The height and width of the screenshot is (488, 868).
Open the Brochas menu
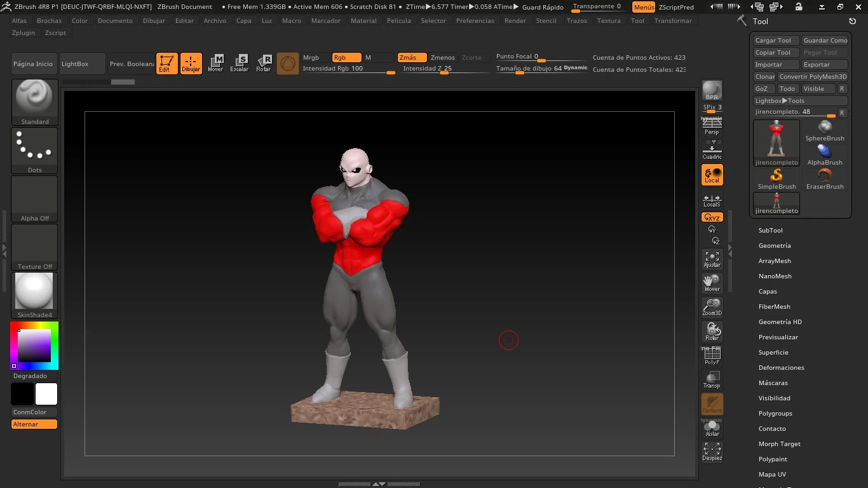[49, 20]
